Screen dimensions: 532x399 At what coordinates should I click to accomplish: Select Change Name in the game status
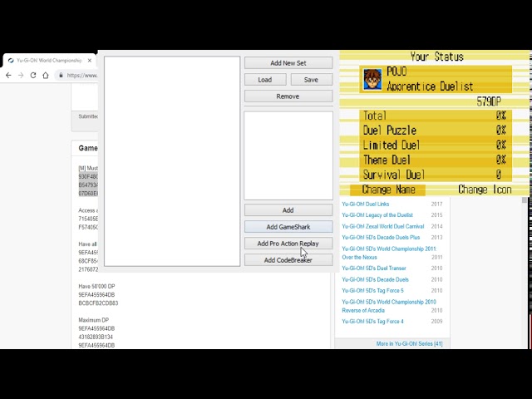(x=388, y=190)
